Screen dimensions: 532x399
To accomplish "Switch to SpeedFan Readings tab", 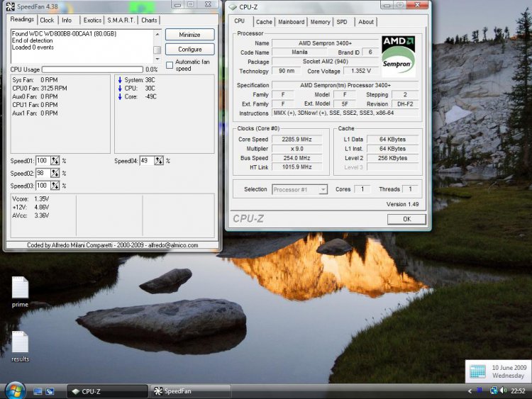I will click(22, 19).
